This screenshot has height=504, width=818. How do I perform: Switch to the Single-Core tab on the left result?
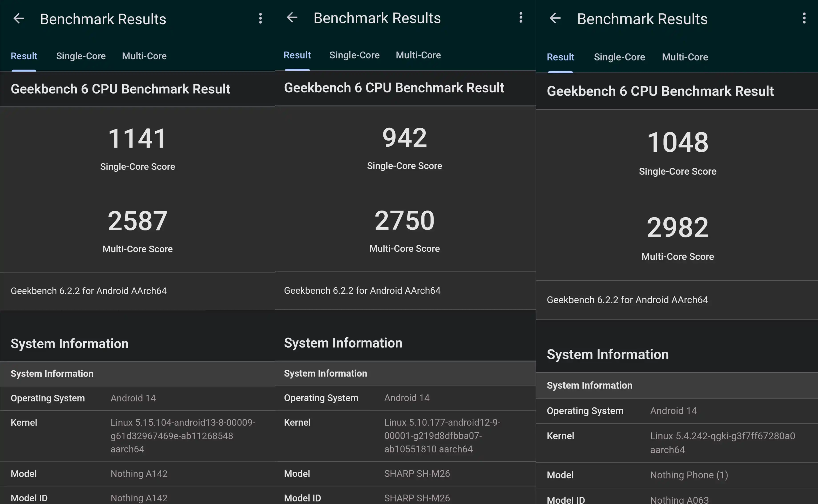pyautogui.click(x=81, y=56)
